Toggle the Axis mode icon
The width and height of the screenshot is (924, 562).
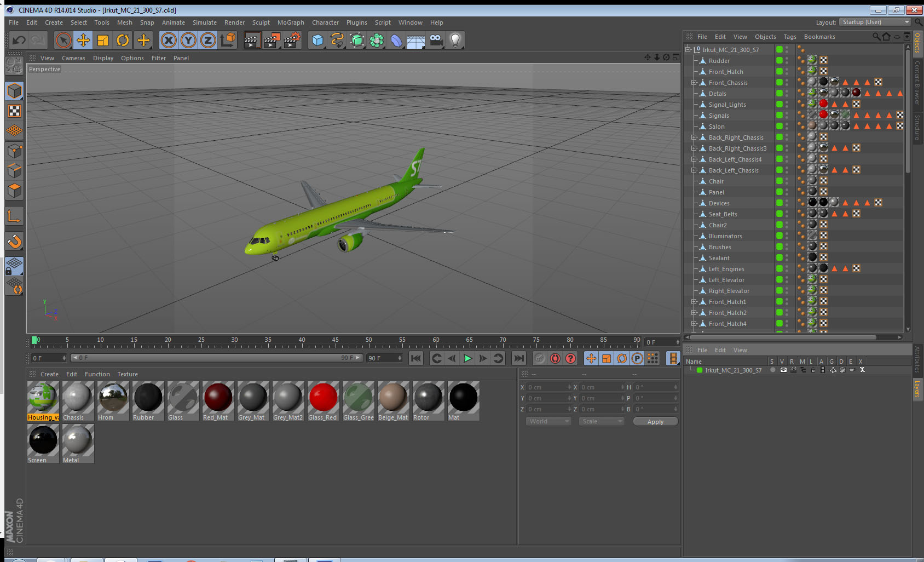click(15, 216)
